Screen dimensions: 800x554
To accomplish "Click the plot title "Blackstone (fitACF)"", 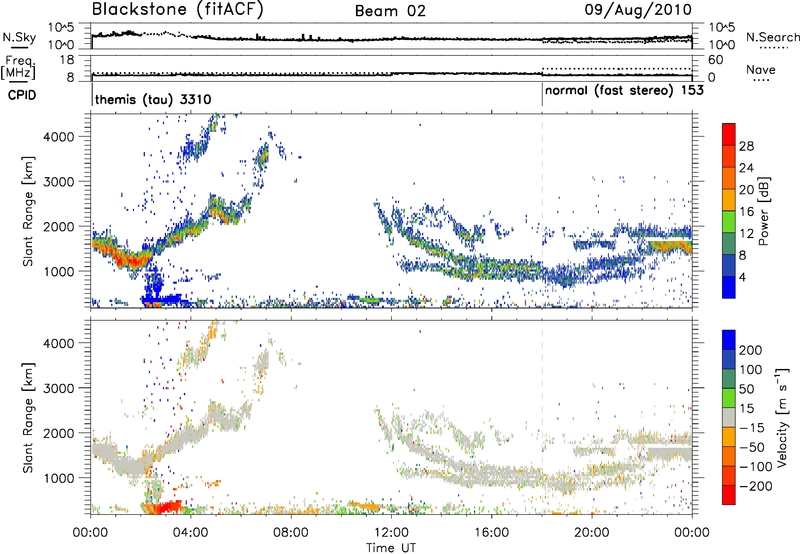I will 177,9.
